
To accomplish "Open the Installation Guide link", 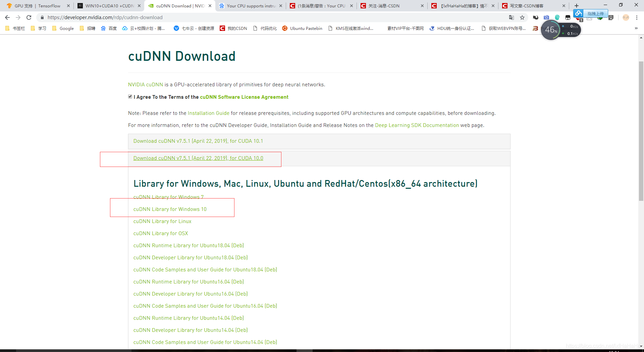I will (x=209, y=113).
